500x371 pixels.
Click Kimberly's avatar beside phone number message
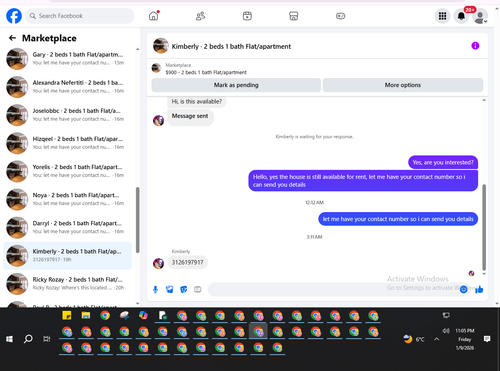pyautogui.click(x=158, y=263)
